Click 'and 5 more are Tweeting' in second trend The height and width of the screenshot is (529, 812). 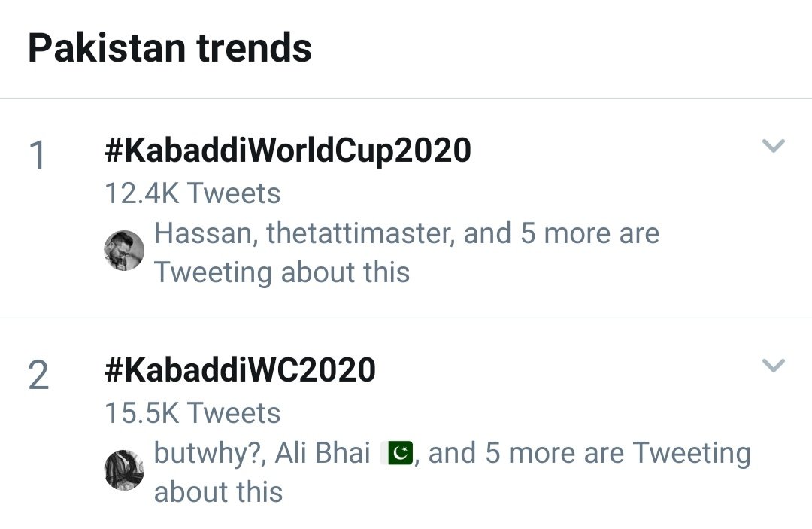pos(589,453)
